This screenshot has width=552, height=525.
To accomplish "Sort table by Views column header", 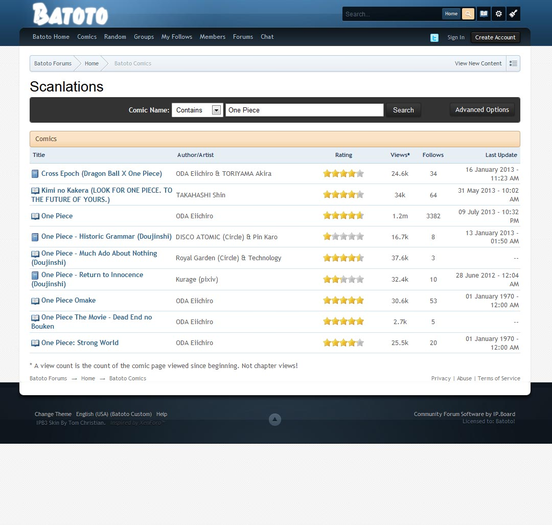I will point(400,155).
